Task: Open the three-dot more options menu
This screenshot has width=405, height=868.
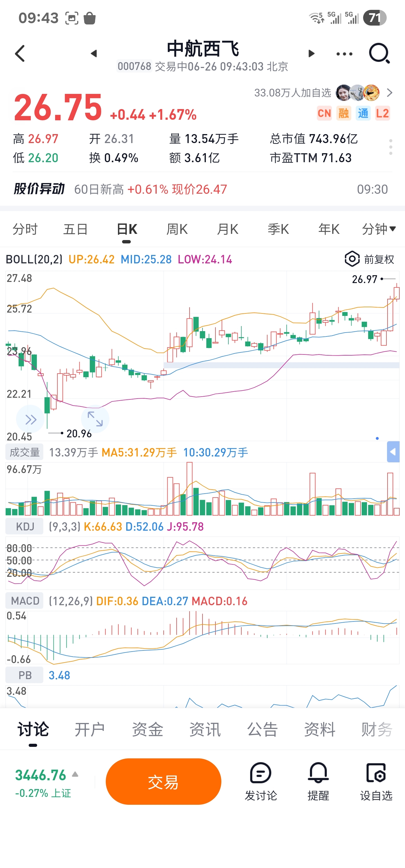Action: pos(344,54)
